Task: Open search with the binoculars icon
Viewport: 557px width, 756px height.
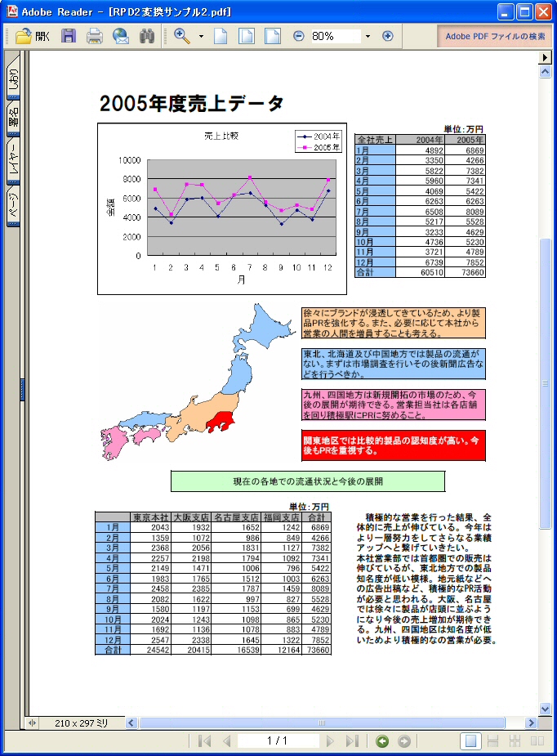Action: pyautogui.click(x=146, y=36)
